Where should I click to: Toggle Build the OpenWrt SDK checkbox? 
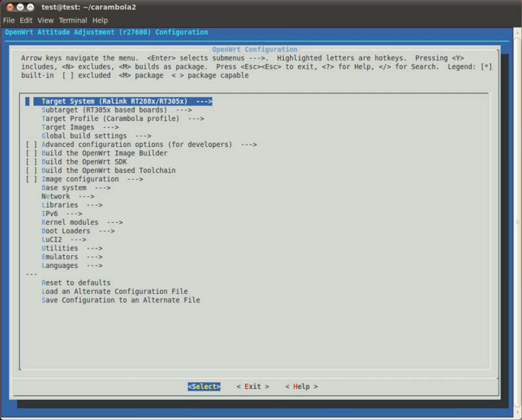coord(31,162)
